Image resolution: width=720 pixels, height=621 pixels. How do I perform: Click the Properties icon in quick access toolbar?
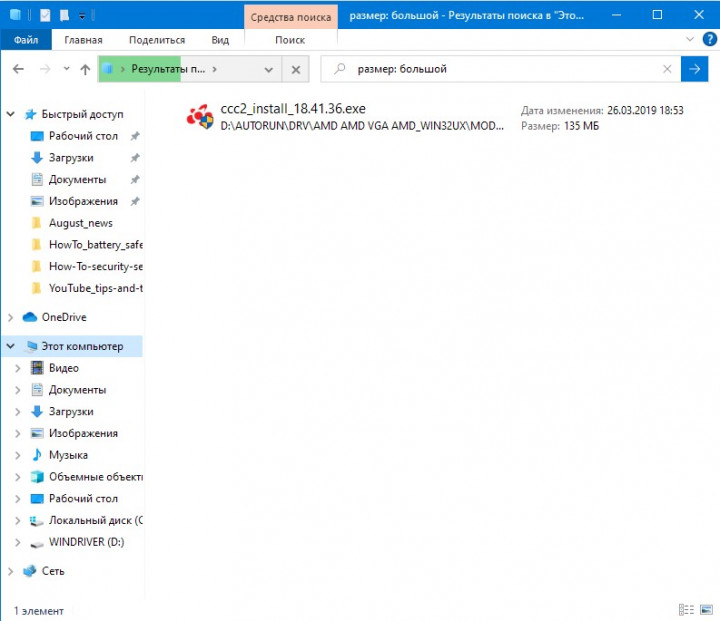pyautogui.click(x=45, y=15)
